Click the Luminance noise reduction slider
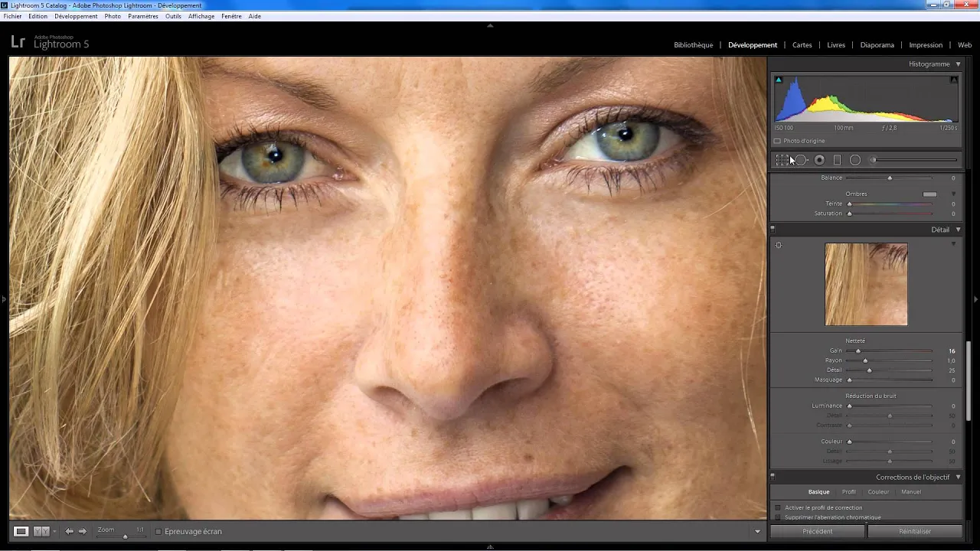The image size is (980, 551). pos(890,406)
